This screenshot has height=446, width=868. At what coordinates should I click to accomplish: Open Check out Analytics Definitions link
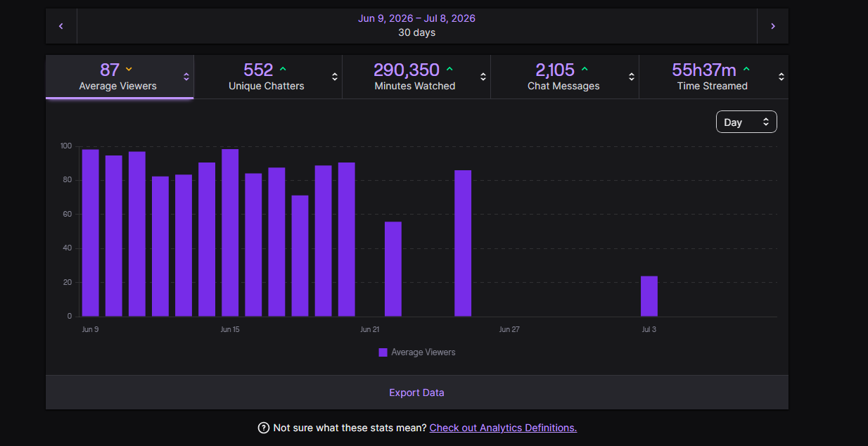(503, 428)
